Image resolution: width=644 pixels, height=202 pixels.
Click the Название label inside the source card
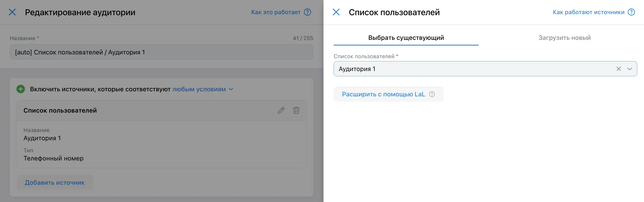pos(36,130)
